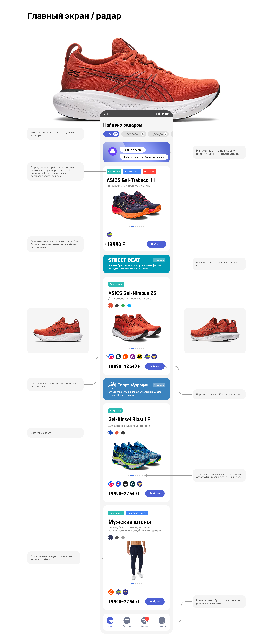Click Выбрать button in Мужские штаны card
Image resolution: width=273 pixels, height=644 pixels.
pos(155,601)
